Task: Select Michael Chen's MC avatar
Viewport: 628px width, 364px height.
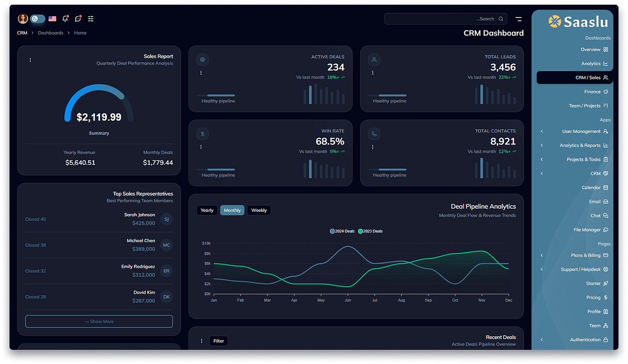Action: click(166, 245)
